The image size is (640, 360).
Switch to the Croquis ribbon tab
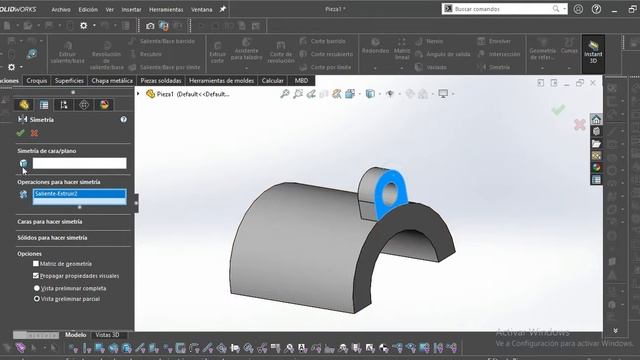coord(37,81)
